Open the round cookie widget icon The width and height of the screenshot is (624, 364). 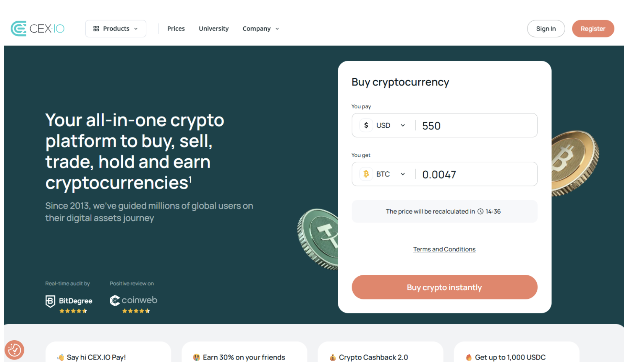click(x=14, y=350)
